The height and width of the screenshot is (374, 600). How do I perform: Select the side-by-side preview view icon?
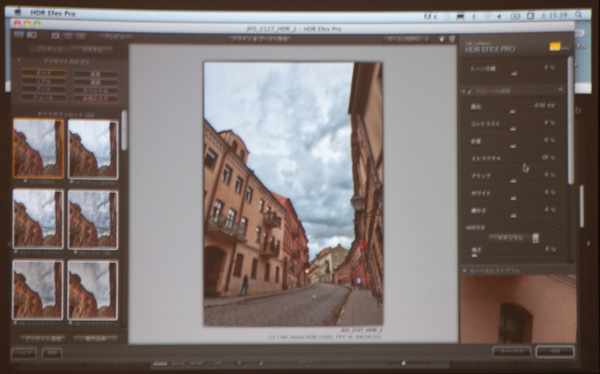point(80,36)
